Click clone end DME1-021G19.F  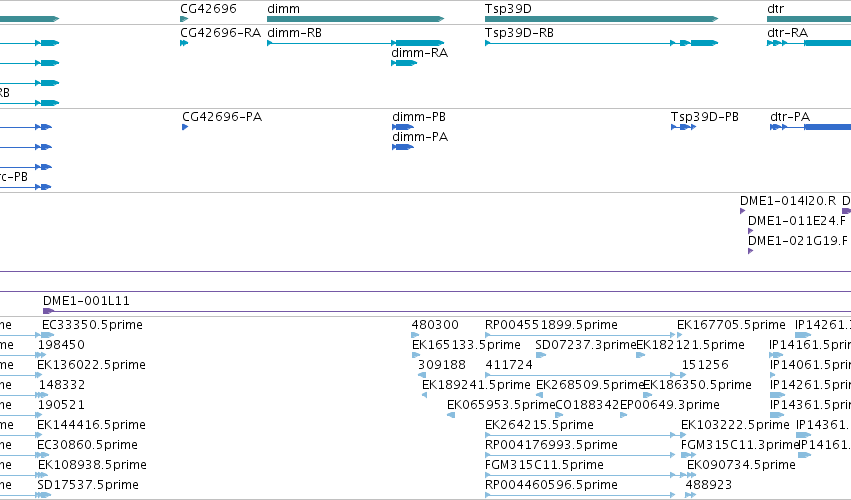click(798, 240)
